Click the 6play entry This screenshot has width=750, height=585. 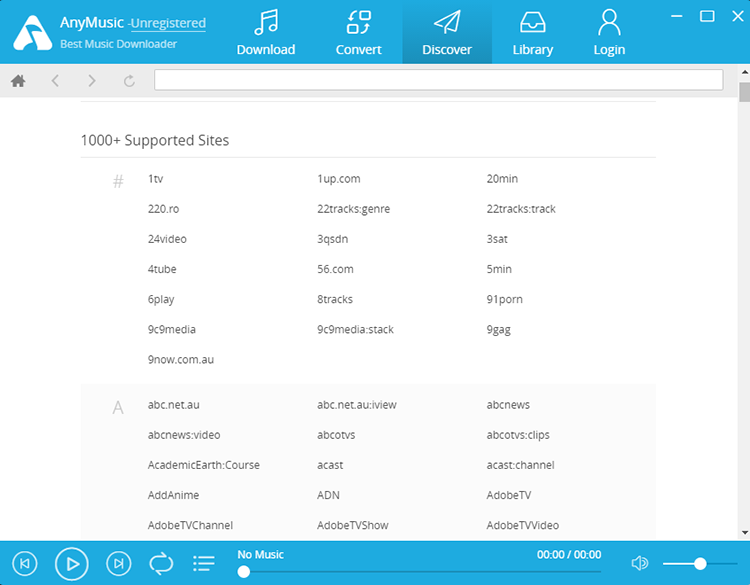click(161, 299)
